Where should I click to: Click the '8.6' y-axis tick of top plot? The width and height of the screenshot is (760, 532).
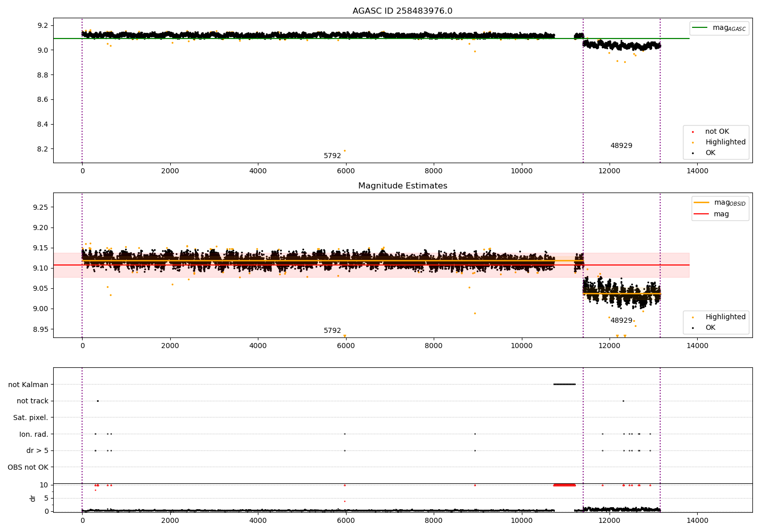[x=43, y=100]
